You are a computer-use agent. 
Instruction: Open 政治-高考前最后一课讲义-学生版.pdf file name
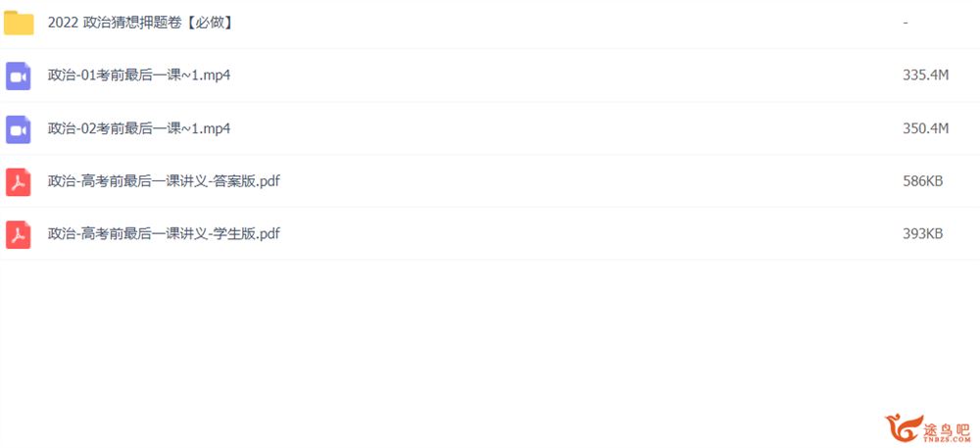click(164, 234)
